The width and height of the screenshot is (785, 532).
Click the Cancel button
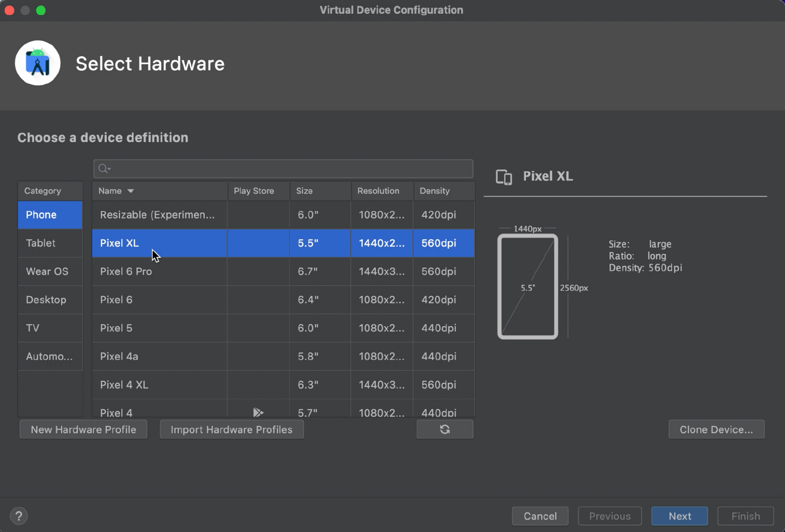click(540, 516)
